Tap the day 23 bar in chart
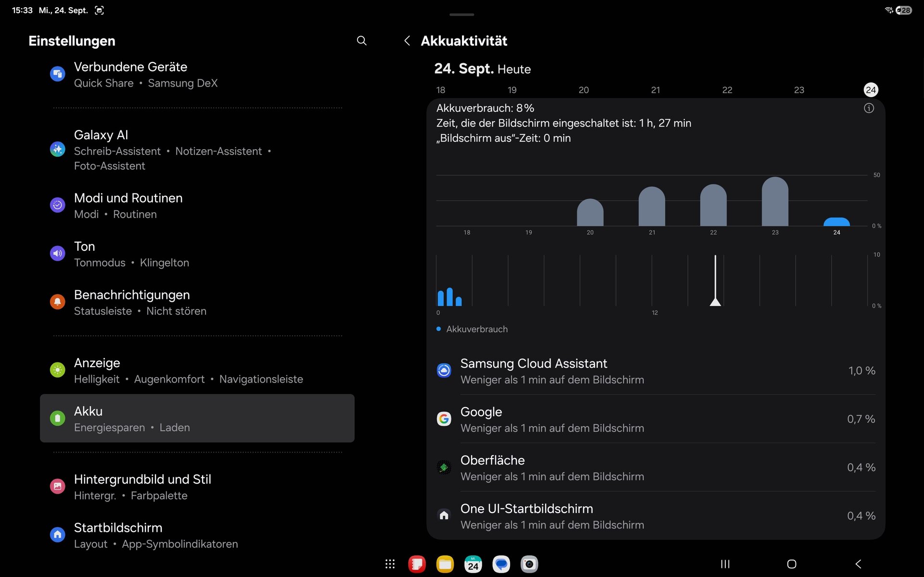 pos(775,202)
